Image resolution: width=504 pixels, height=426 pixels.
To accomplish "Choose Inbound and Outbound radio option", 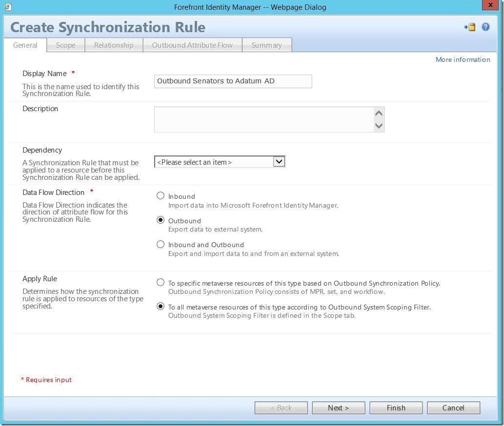I will pyautogui.click(x=161, y=244).
